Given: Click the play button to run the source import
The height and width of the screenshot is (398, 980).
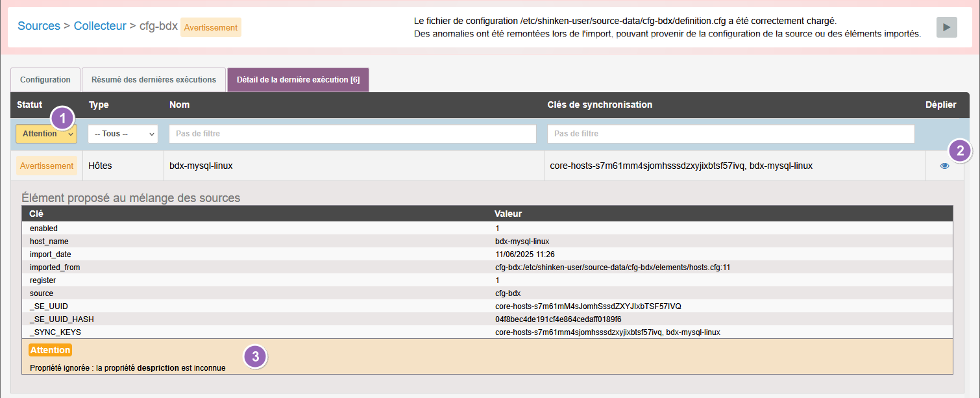Looking at the screenshot, I should (946, 27).
